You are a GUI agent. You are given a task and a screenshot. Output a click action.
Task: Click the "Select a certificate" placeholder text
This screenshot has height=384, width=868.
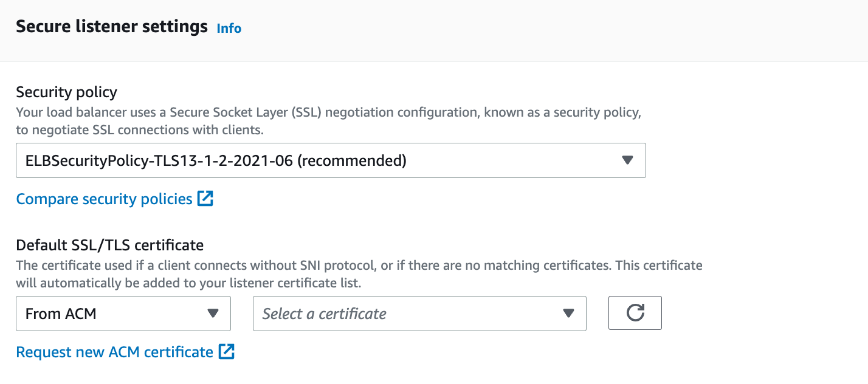point(324,314)
